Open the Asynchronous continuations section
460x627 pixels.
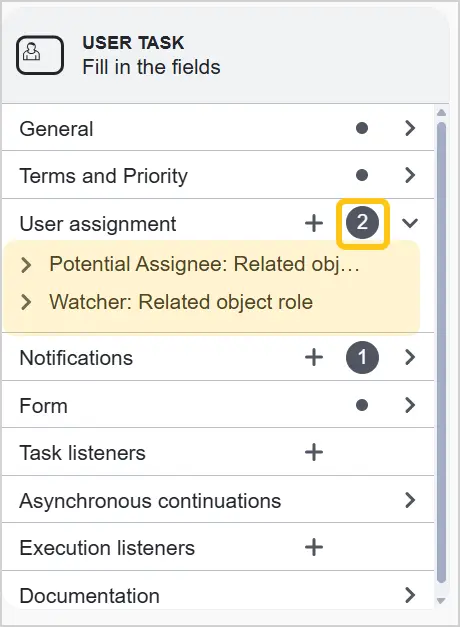(218, 500)
